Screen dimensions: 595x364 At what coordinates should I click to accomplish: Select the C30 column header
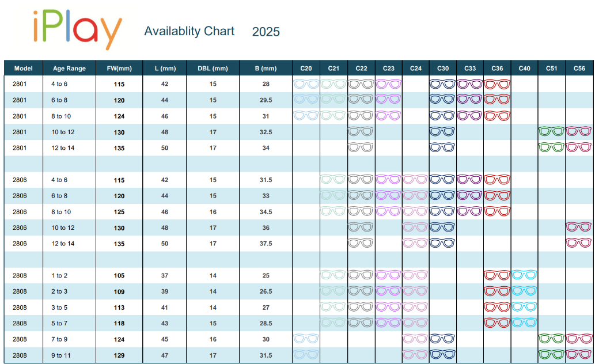point(443,68)
